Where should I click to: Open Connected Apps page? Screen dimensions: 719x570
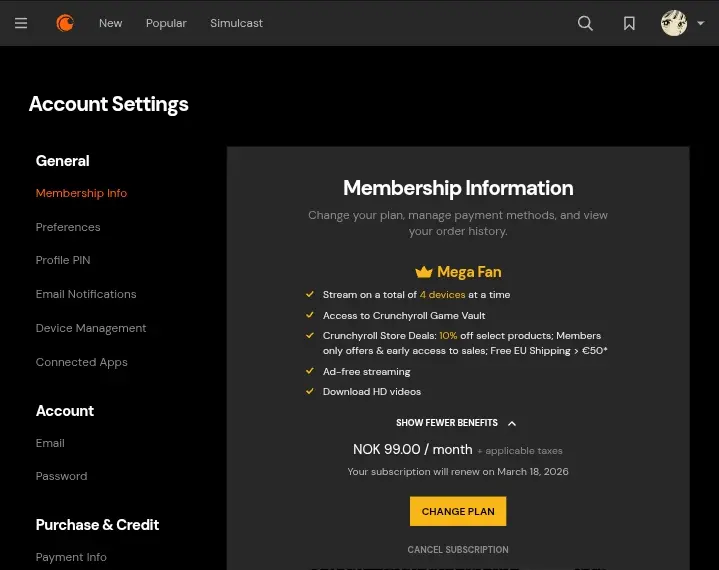[82, 362]
